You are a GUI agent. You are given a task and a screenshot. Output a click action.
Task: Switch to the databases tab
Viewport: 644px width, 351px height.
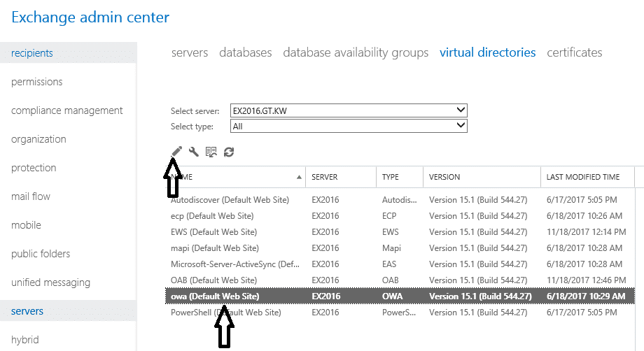(x=246, y=52)
